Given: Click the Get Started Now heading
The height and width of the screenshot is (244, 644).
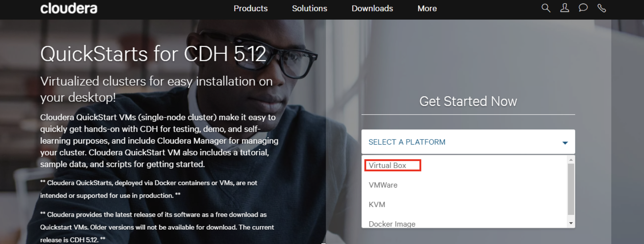Looking at the screenshot, I should (x=468, y=101).
